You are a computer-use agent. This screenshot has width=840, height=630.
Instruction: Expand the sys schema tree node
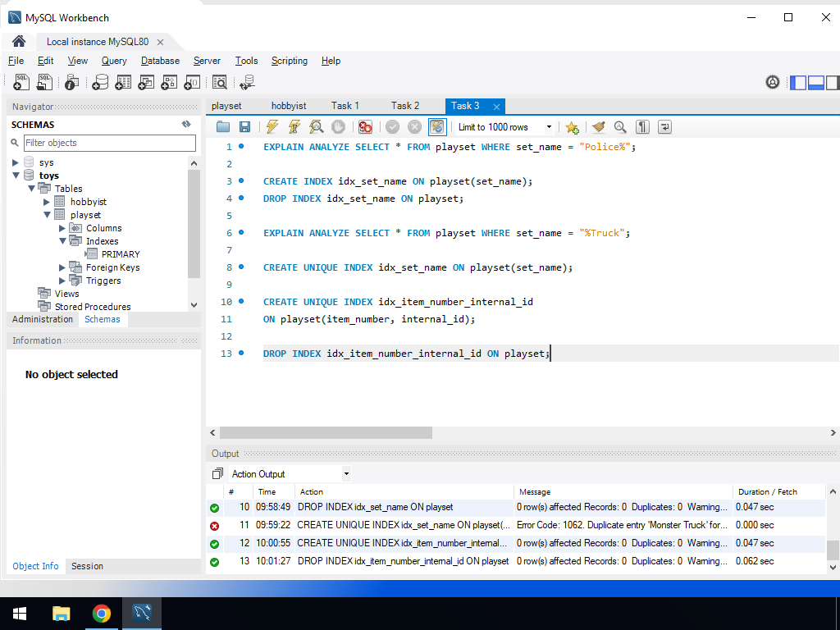[x=16, y=162]
